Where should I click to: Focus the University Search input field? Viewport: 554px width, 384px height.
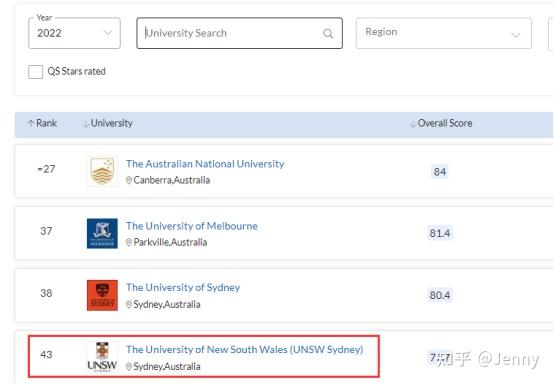point(240,33)
